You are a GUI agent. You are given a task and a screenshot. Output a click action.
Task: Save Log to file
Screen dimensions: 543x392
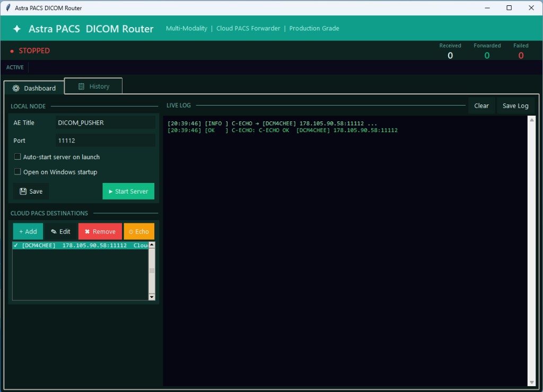click(x=515, y=106)
